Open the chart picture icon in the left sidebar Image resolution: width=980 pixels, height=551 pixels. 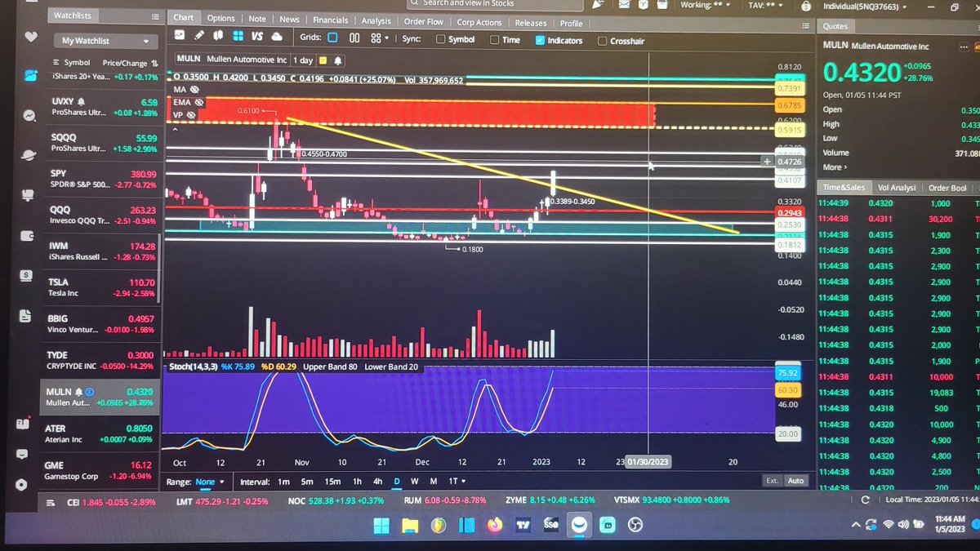point(30,75)
